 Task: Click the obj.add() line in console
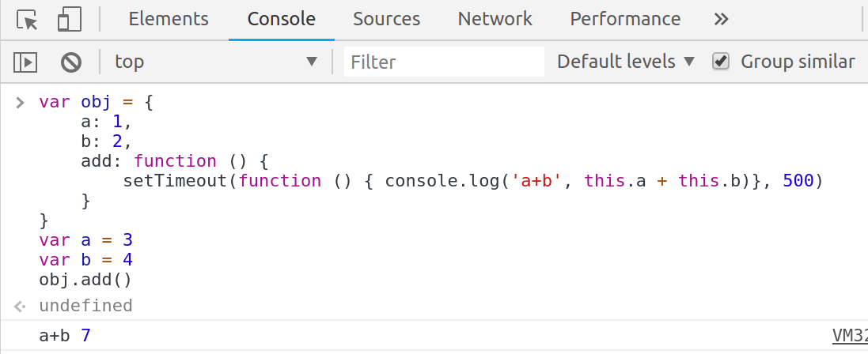pos(85,279)
